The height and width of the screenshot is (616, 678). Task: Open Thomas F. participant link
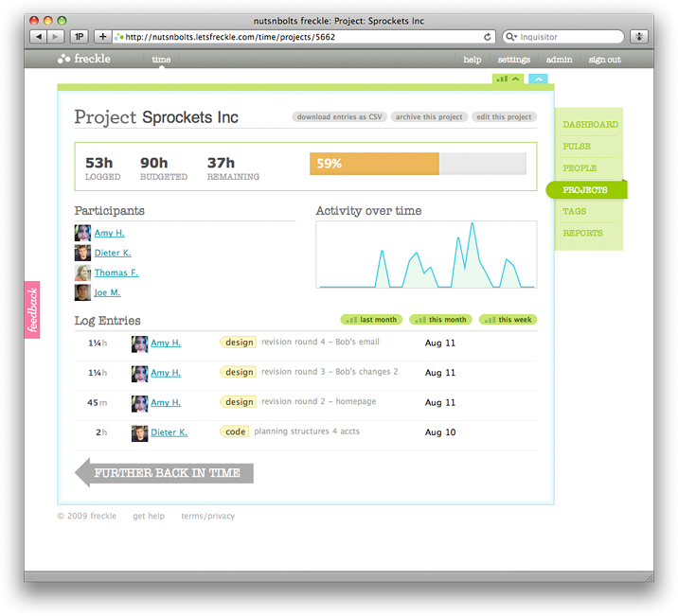click(x=116, y=273)
